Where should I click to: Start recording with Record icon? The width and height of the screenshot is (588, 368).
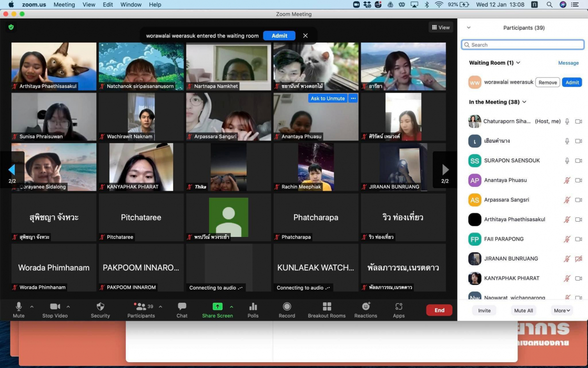pos(287,307)
